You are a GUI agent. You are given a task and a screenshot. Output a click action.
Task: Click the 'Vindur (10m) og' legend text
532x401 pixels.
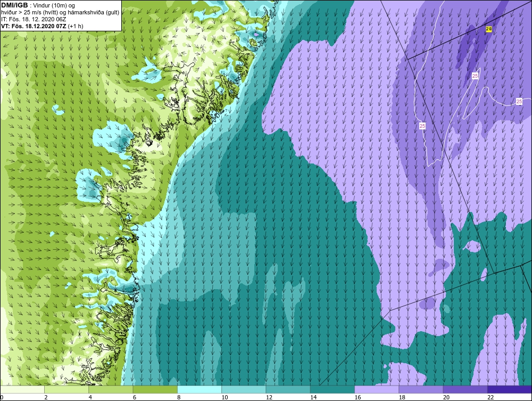pos(54,5)
